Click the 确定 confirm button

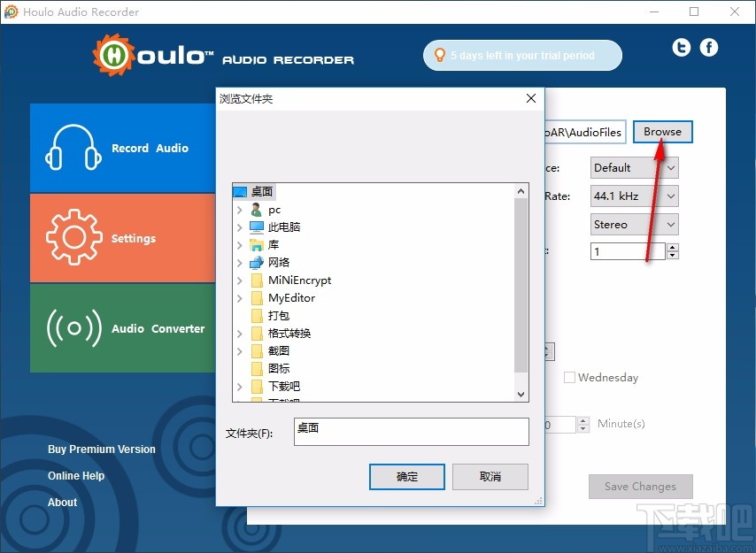point(406,476)
